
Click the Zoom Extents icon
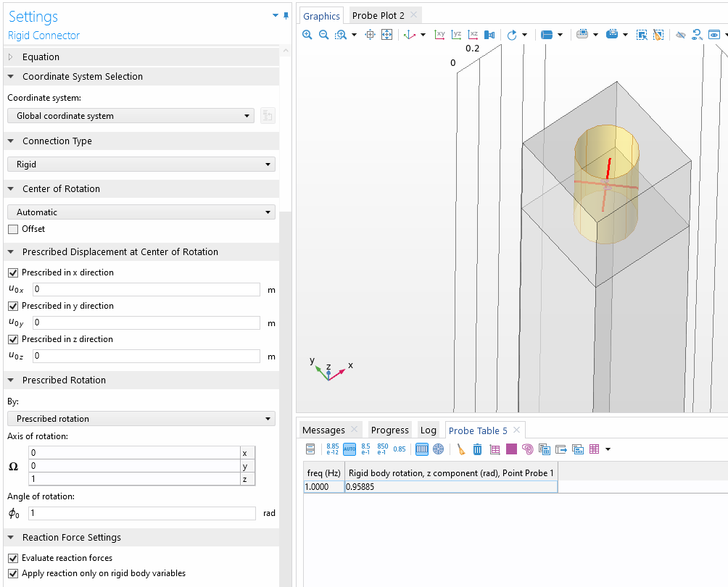386,35
